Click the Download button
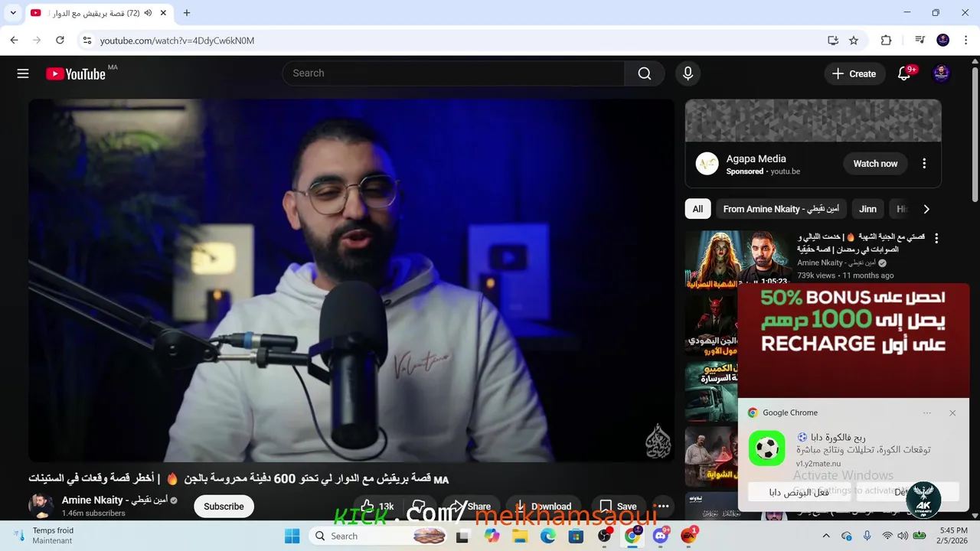Viewport: 980px width, 551px height. point(544,506)
